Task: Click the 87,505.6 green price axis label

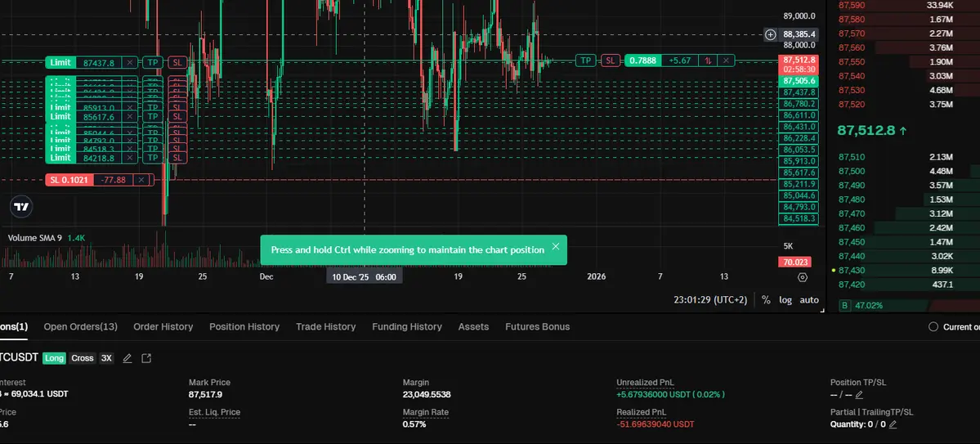Action: tap(798, 81)
